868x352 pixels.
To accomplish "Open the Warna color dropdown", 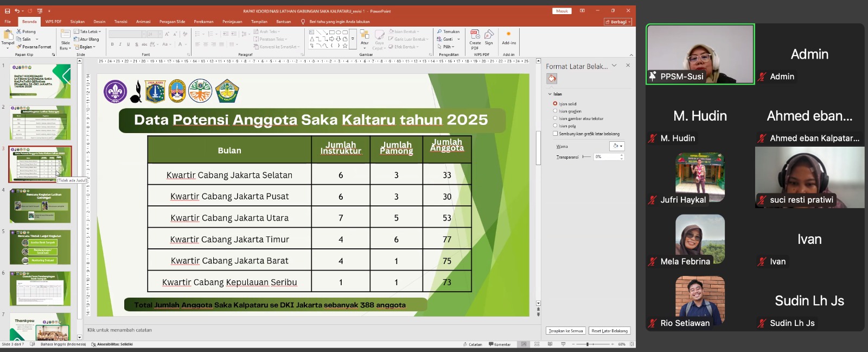I will (x=617, y=146).
